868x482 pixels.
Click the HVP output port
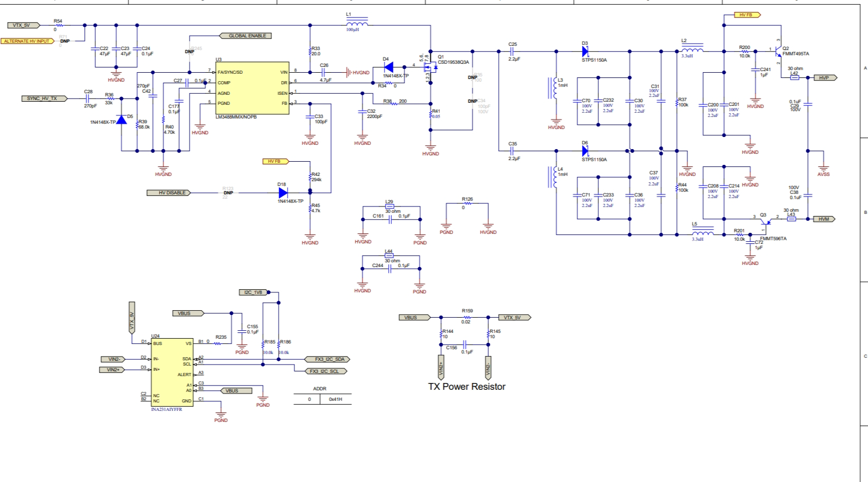click(825, 77)
